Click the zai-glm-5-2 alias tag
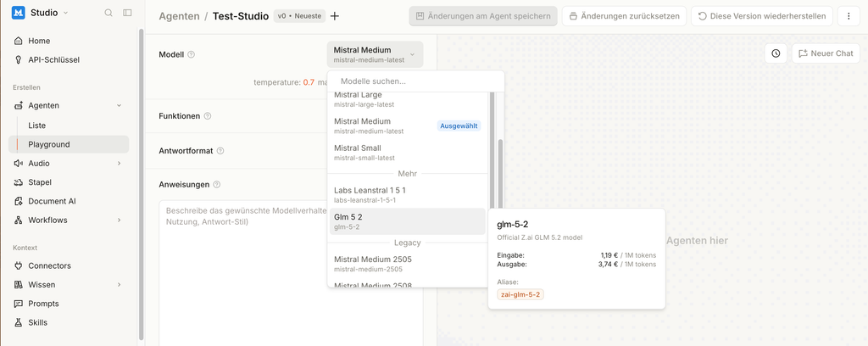868x346 pixels. [520, 294]
